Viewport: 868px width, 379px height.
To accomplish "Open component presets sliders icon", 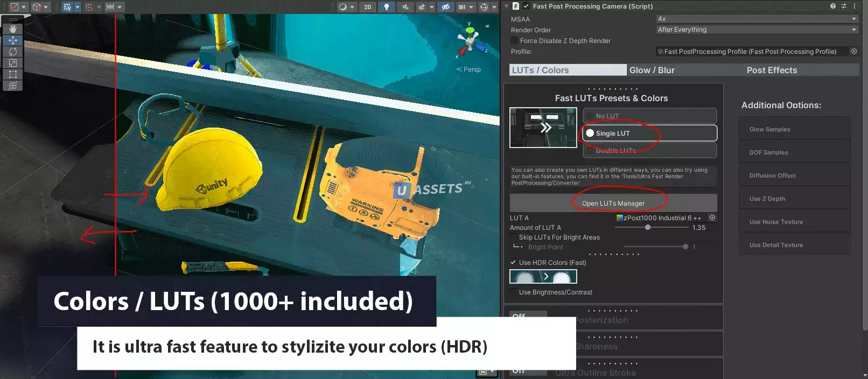I will click(843, 6).
